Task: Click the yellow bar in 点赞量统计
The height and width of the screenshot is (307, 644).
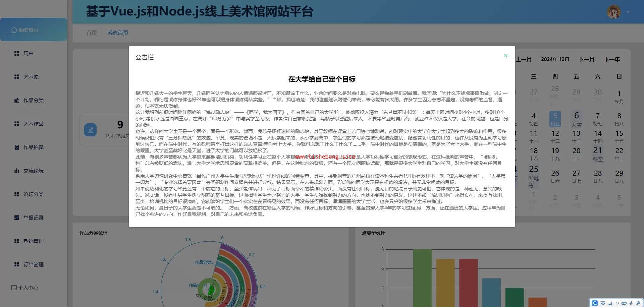Action: coord(445,283)
